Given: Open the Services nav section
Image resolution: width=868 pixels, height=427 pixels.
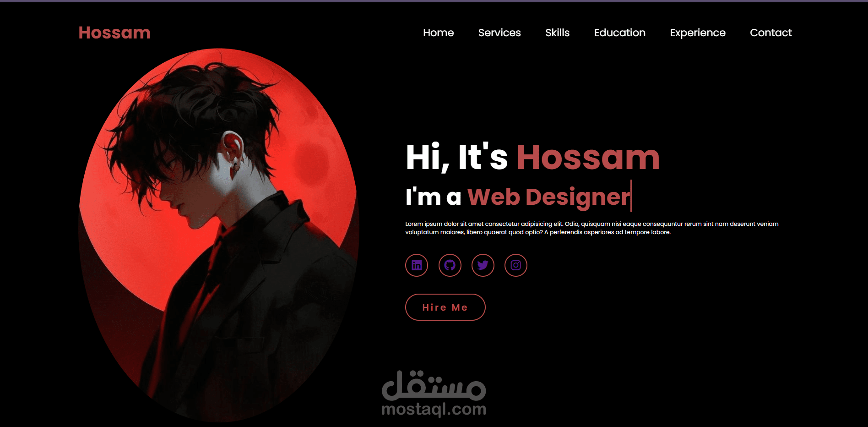Looking at the screenshot, I should pos(499,33).
